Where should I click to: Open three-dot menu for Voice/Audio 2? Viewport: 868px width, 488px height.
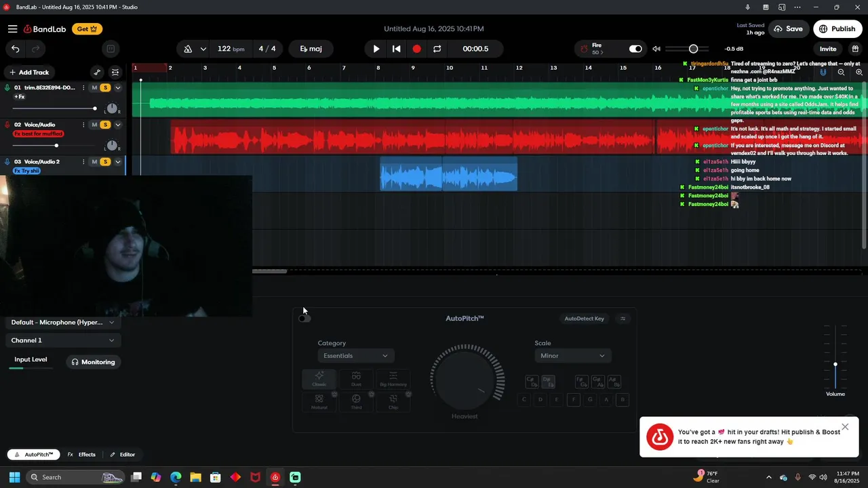click(84, 162)
